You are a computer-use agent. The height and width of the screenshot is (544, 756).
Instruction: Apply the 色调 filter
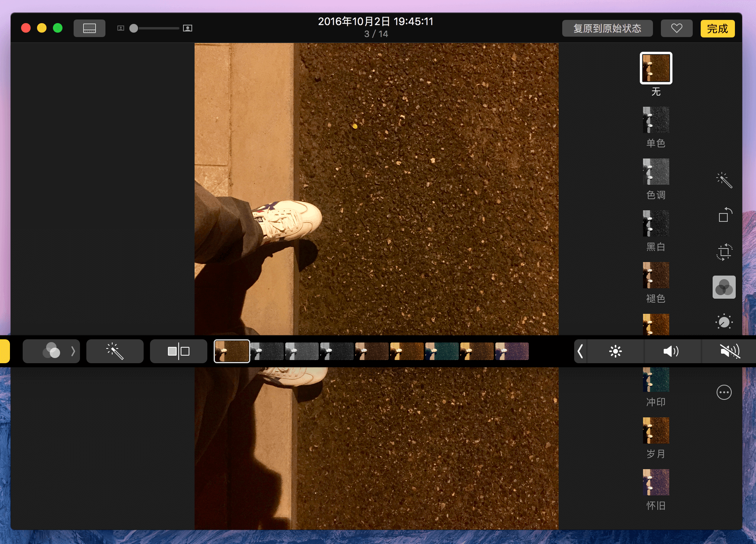656,171
